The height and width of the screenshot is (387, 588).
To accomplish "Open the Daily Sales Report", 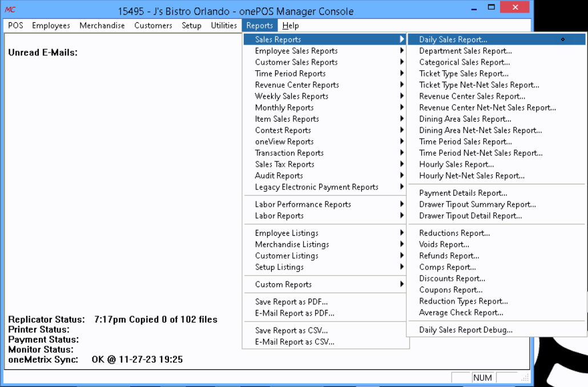I will 497,39.
